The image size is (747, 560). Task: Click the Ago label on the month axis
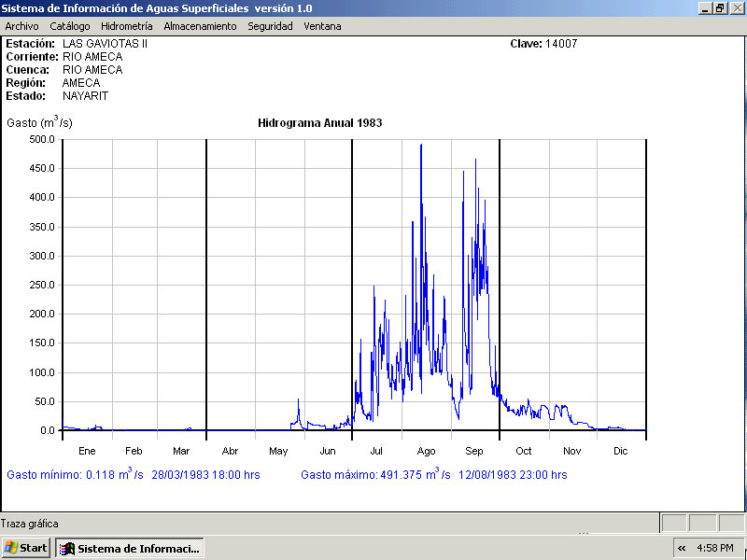pyautogui.click(x=426, y=451)
